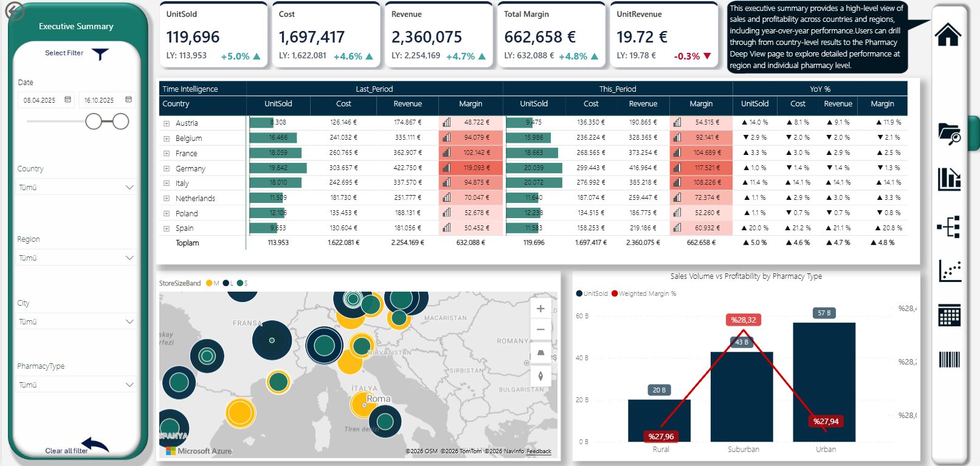The width and height of the screenshot is (980, 466).
Task: Open the scatter plot page icon
Action: pyautogui.click(x=950, y=271)
